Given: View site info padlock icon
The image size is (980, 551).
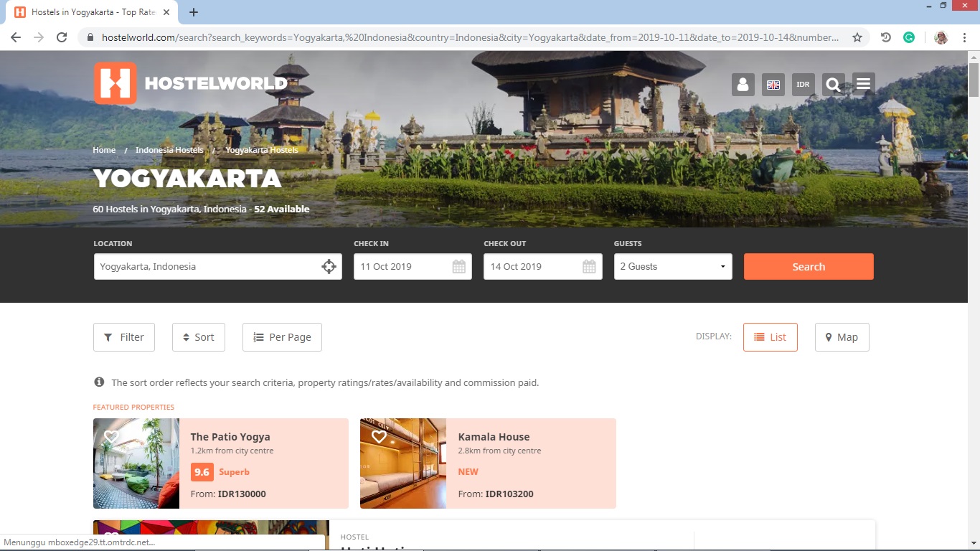Looking at the screenshot, I should click(90, 37).
